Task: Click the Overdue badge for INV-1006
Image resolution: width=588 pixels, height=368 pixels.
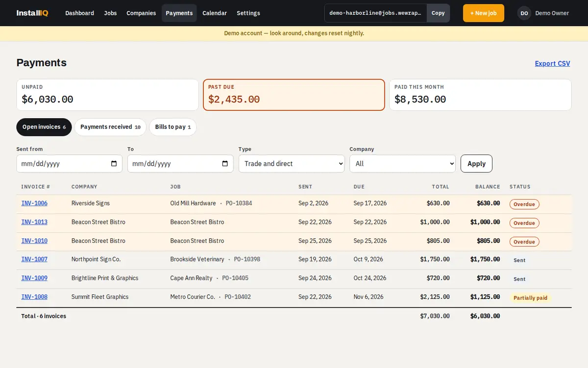Action: [524, 204]
